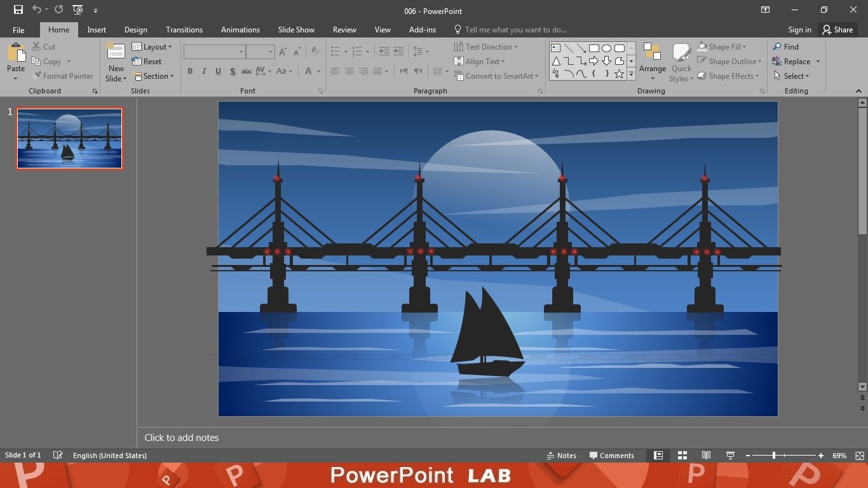Find text in the presentation
Screen dimensions: 868x488
pyautogui.click(x=786, y=46)
